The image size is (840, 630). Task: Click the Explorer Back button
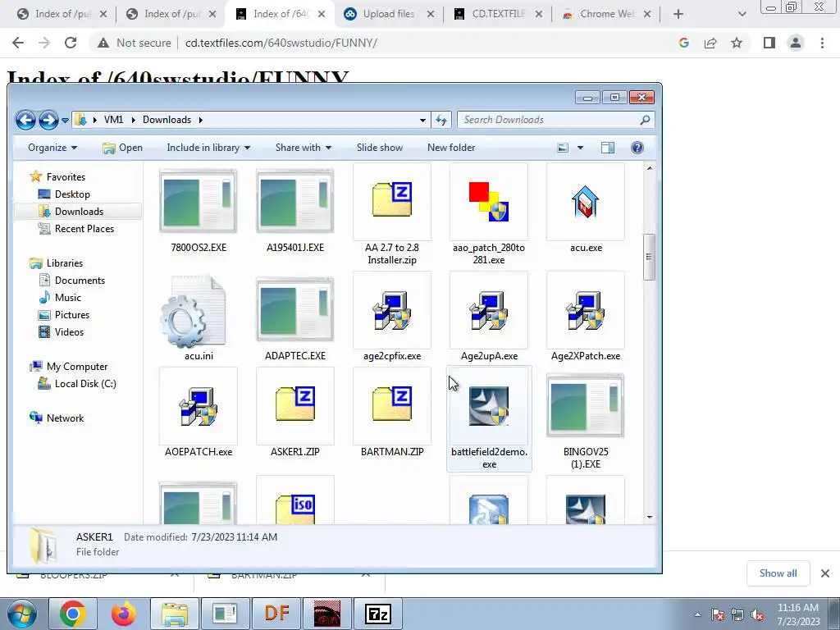(25, 120)
